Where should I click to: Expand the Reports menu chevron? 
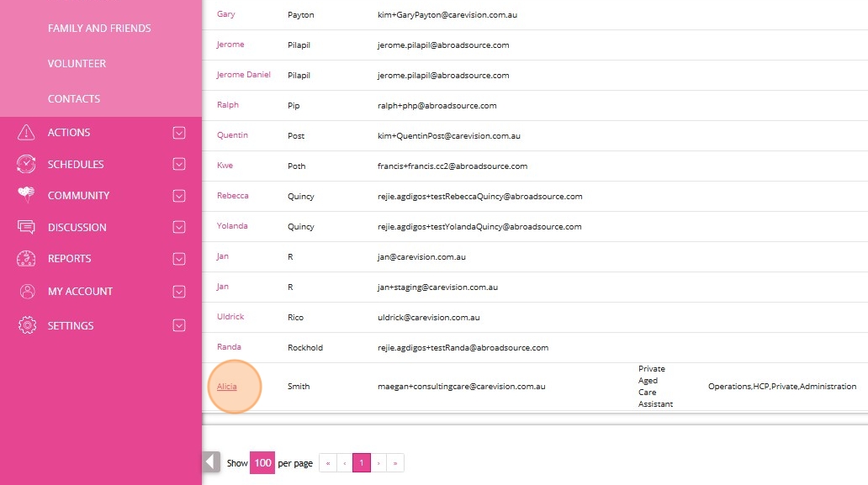179,259
